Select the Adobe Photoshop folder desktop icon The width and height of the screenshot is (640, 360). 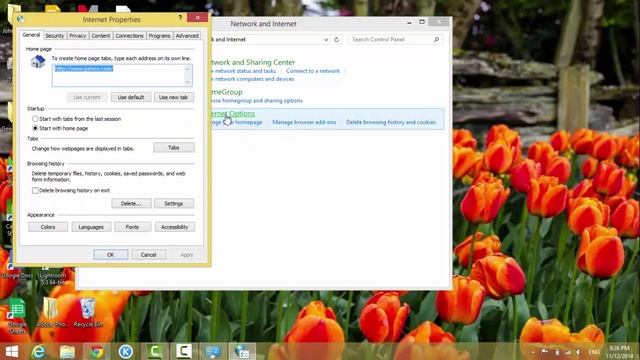pos(51,313)
